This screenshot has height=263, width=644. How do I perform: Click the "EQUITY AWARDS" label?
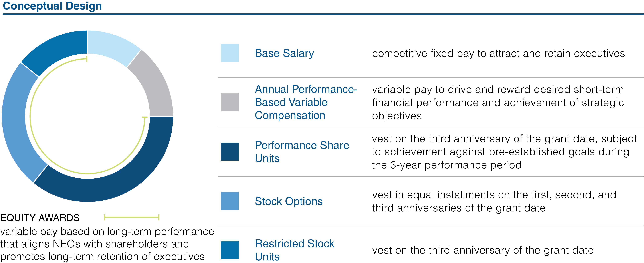point(40,218)
